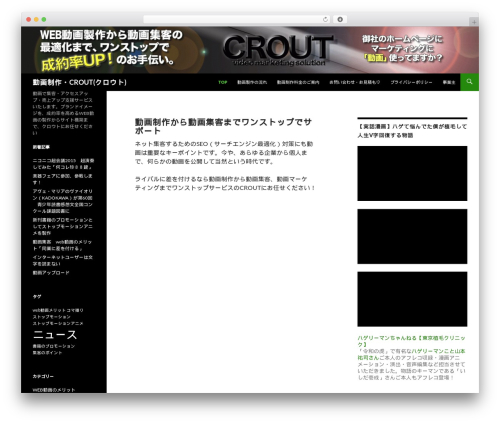Play the second black video in right sidebar
This screenshot has width=500, height=423.
tap(412, 236)
